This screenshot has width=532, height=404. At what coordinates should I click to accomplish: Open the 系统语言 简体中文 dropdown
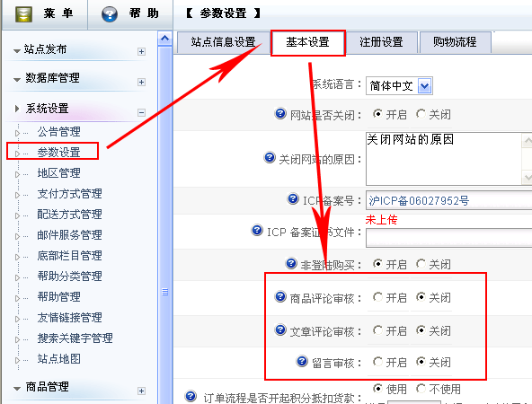[425, 86]
